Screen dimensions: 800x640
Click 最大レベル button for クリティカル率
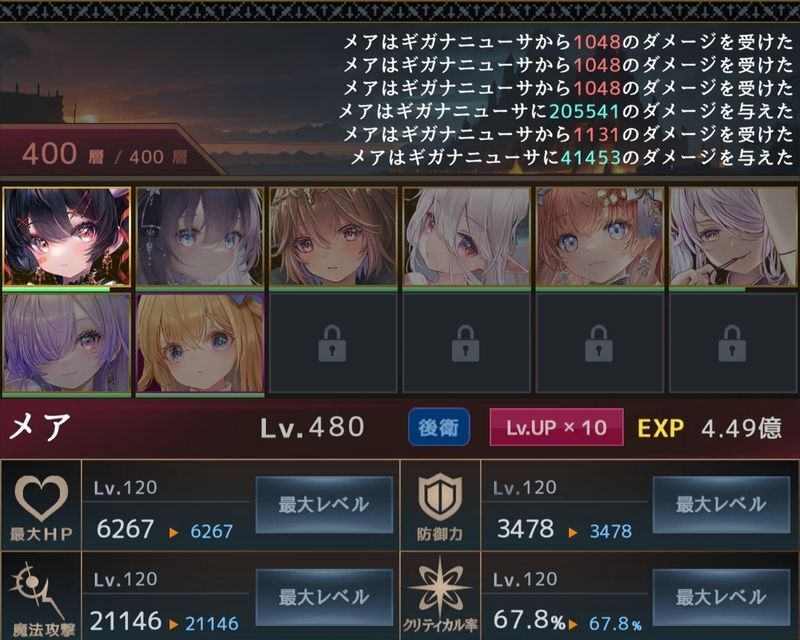721,597
